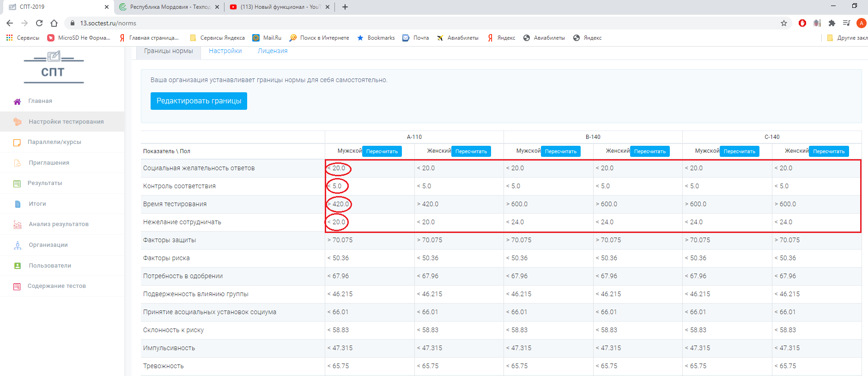
Task: Go back with the browser back arrow
Action: (x=10, y=23)
